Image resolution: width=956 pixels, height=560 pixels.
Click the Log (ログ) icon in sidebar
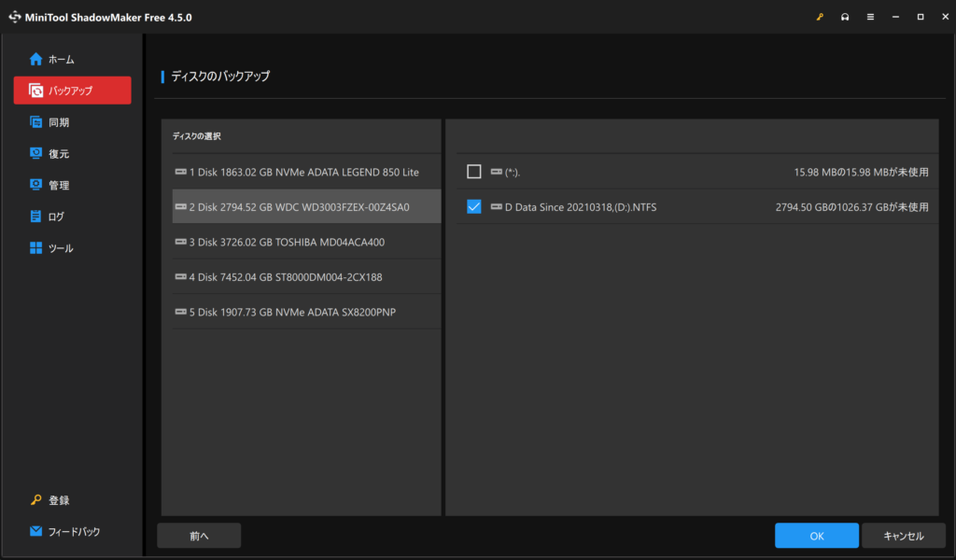pos(36,217)
